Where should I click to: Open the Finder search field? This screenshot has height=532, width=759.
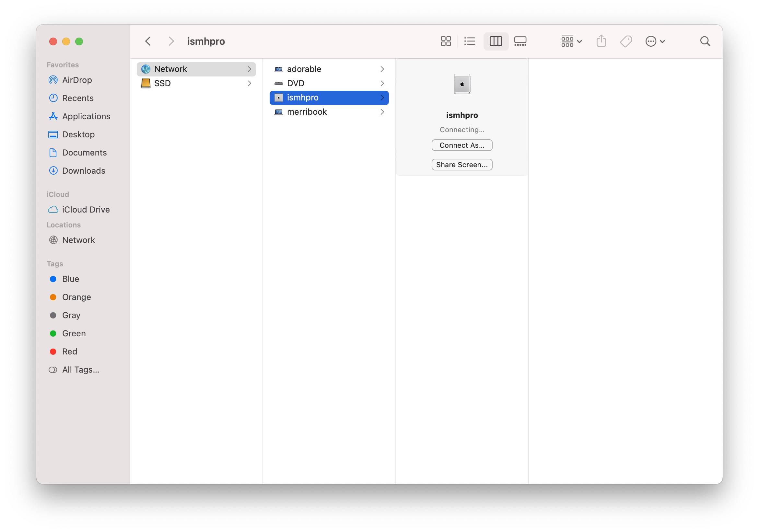click(x=705, y=41)
